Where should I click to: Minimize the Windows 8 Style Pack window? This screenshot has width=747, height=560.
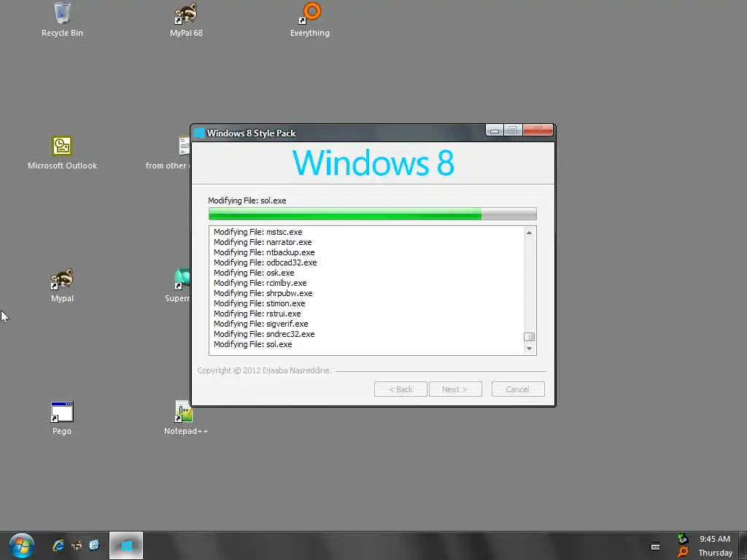click(495, 130)
